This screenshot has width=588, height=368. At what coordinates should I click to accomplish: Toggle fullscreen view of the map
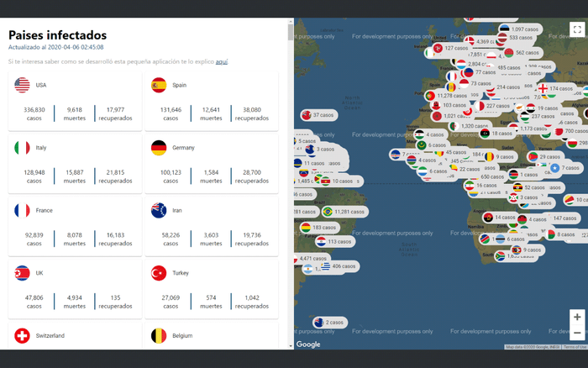[x=576, y=29]
